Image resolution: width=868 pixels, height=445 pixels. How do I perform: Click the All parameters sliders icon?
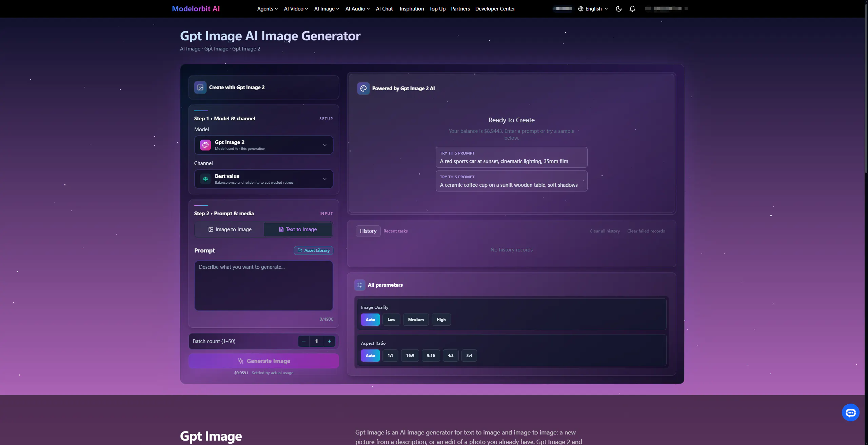click(360, 285)
